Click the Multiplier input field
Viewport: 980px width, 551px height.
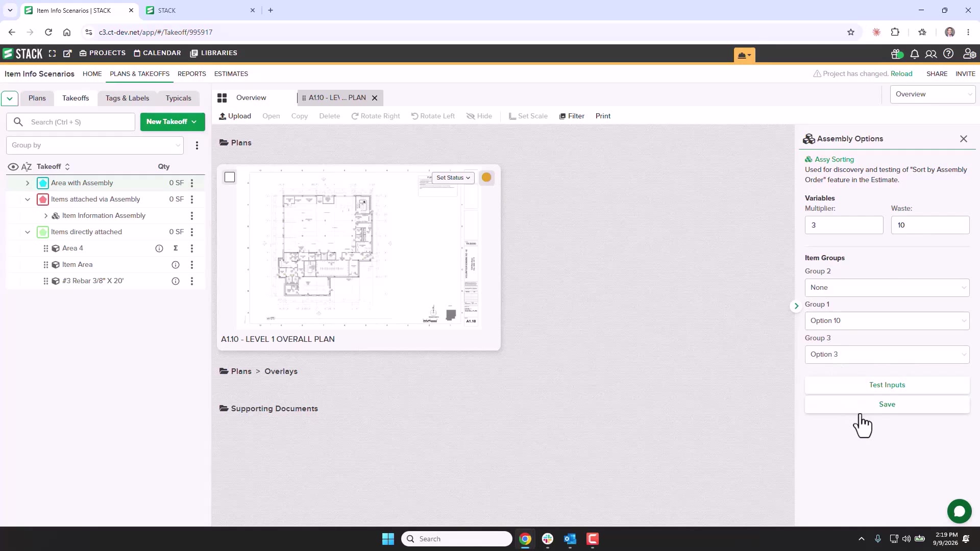(x=844, y=225)
